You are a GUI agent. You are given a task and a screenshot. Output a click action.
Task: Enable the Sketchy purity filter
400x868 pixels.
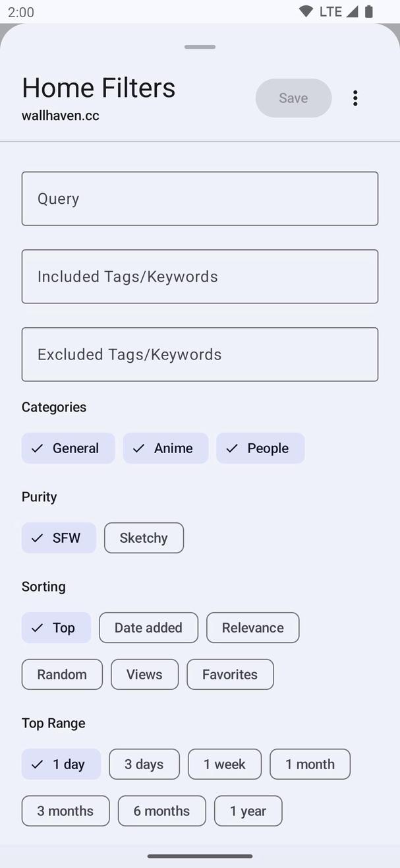(x=144, y=538)
